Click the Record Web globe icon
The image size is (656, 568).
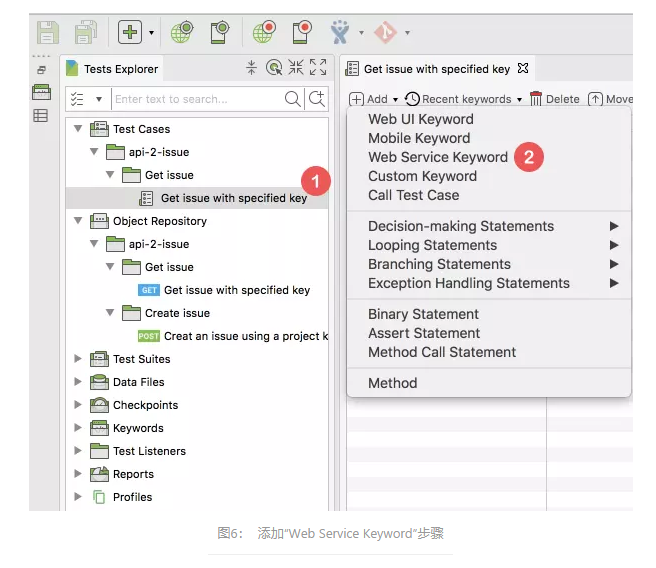click(x=264, y=32)
